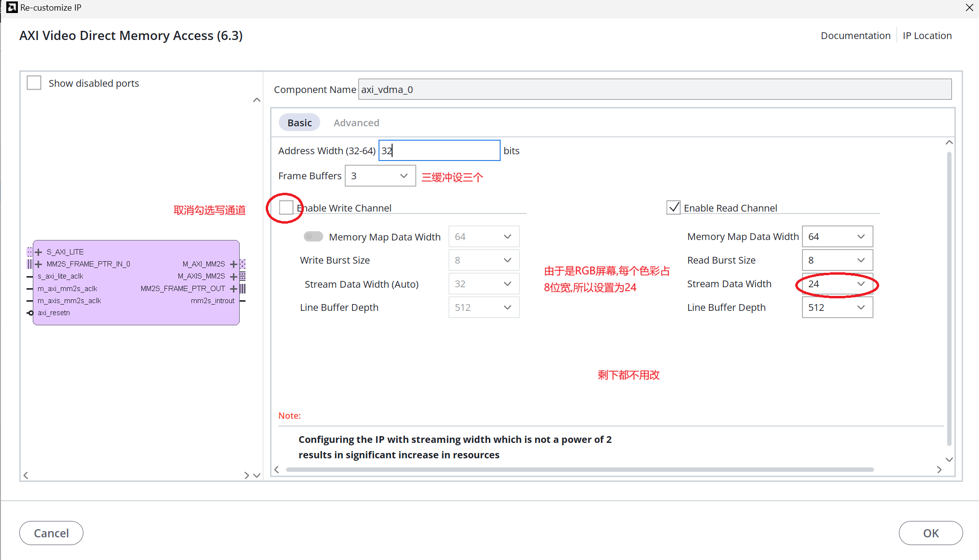The width and height of the screenshot is (979, 560).
Task: Open the Write Burst Size dropdown
Action: (484, 260)
